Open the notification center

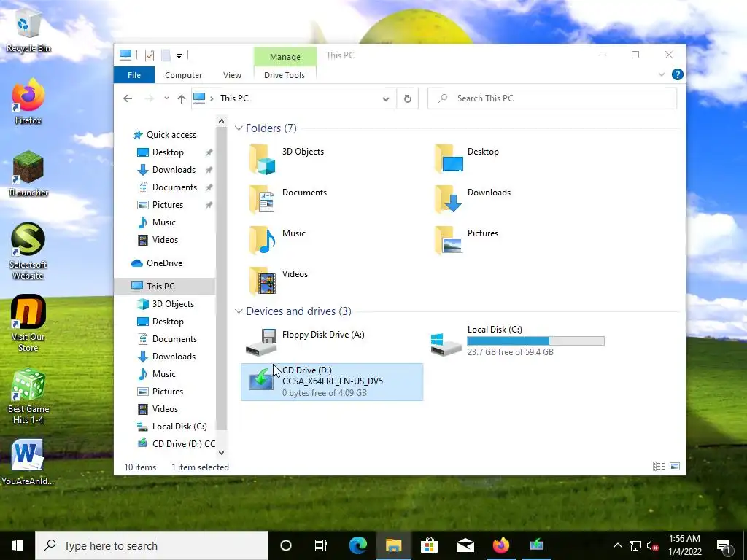click(724, 545)
